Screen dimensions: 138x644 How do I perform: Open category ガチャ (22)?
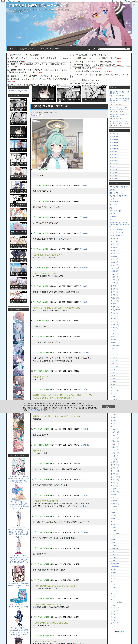coord(113,205)
